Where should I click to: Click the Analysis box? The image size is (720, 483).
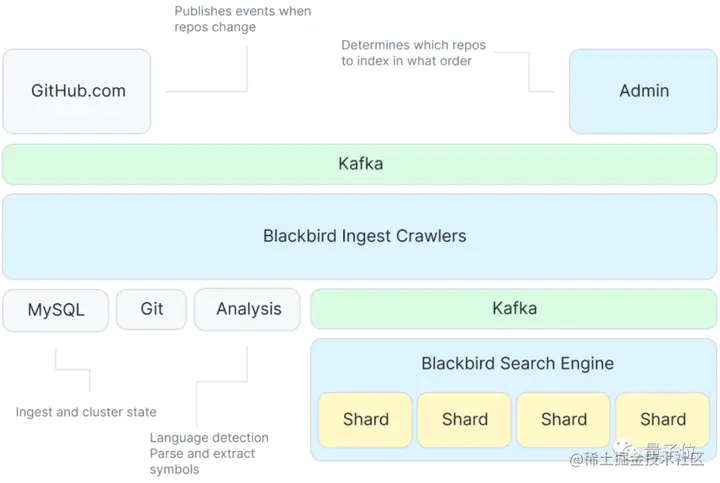248,309
